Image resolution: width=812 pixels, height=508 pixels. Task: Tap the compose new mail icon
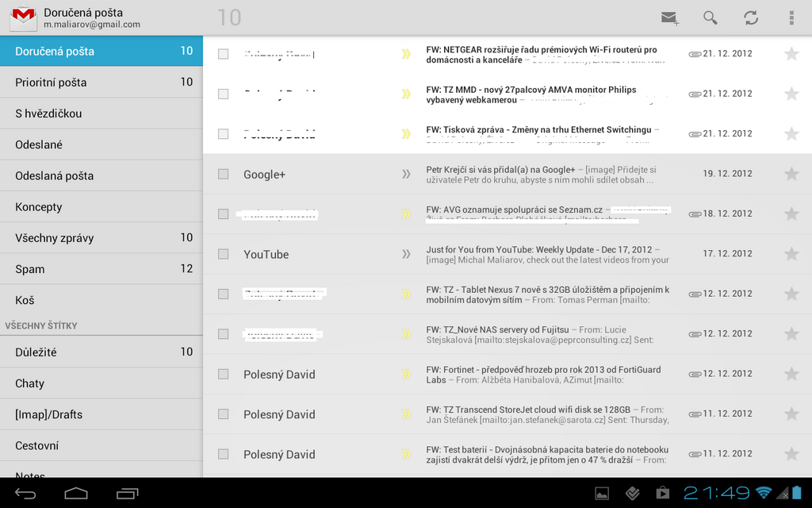pyautogui.click(x=670, y=17)
